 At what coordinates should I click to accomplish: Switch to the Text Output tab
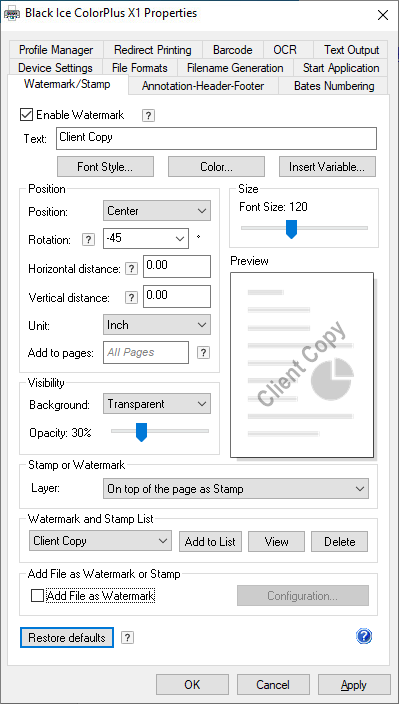point(351,50)
